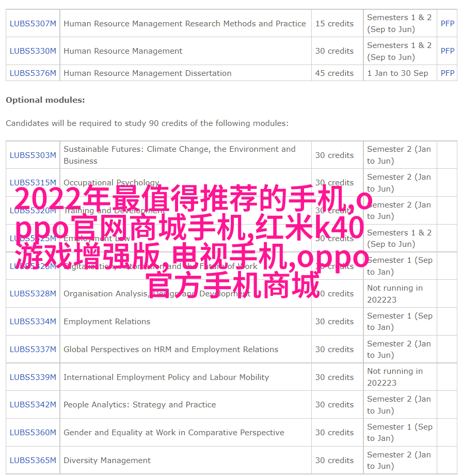Click the semester cell in the LUBS5315M row
The image size is (462, 476).
click(x=399, y=183)
